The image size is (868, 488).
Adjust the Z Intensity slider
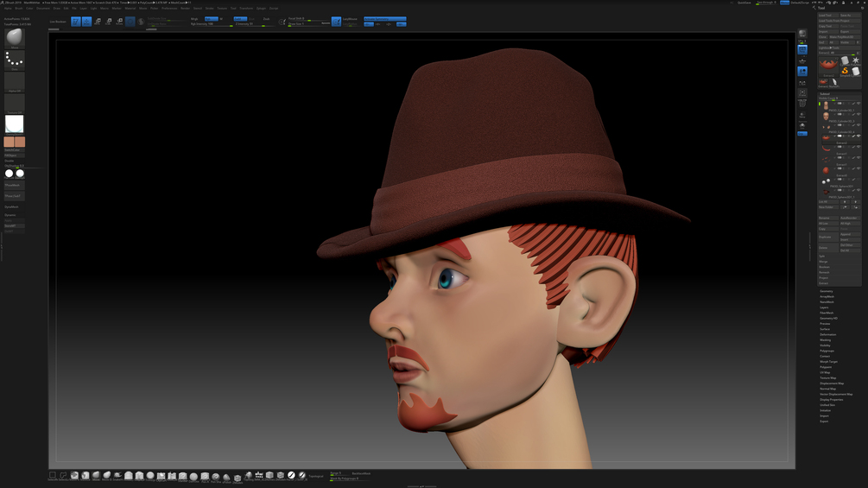tap(255, 24)
